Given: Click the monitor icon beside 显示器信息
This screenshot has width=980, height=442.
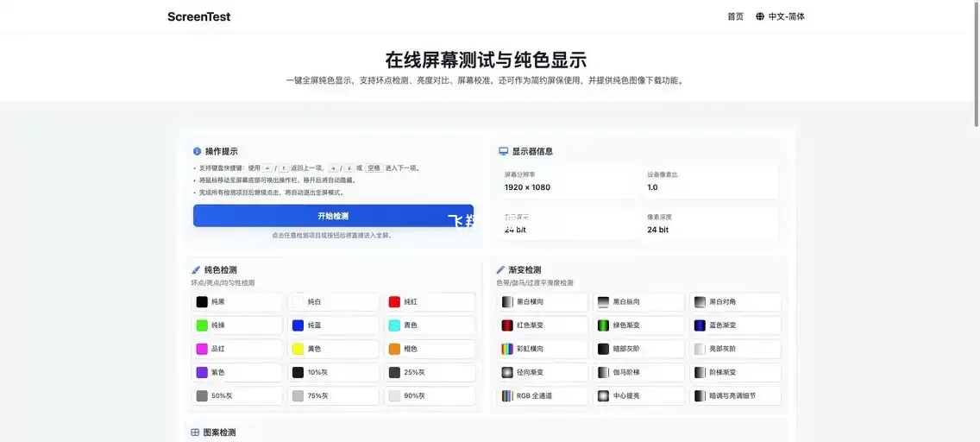Looking at the screenshot, I should pos(503,151).
